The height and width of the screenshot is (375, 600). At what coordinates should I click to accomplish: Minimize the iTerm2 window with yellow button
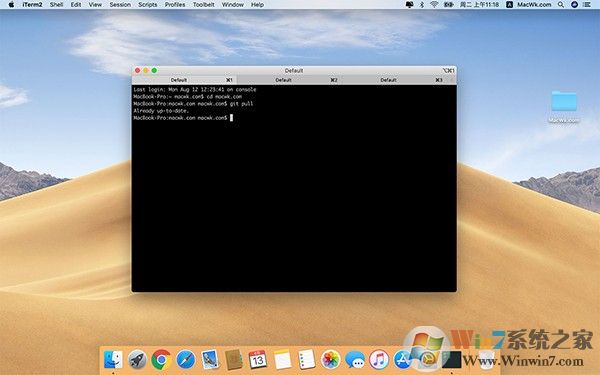(146, 70)
